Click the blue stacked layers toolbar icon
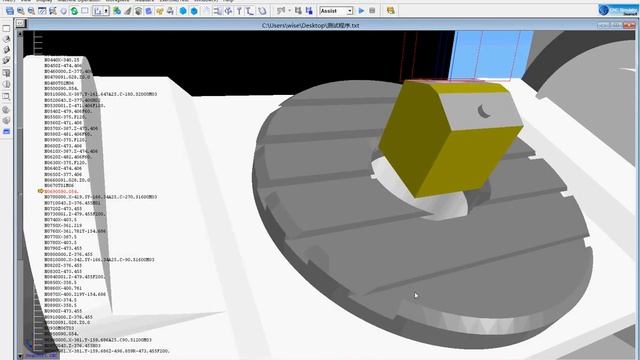Image resolution: width=640 pixels, height=360 pixels. click(x=149, y=11)
